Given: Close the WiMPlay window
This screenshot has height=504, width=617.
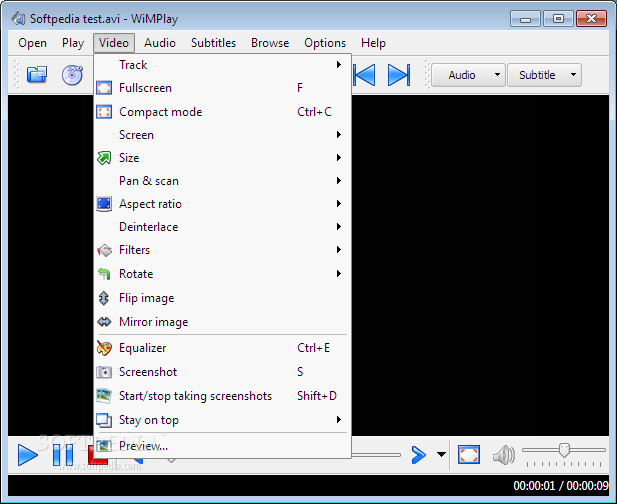Looking at the screenshot, I should pos(591,18).
